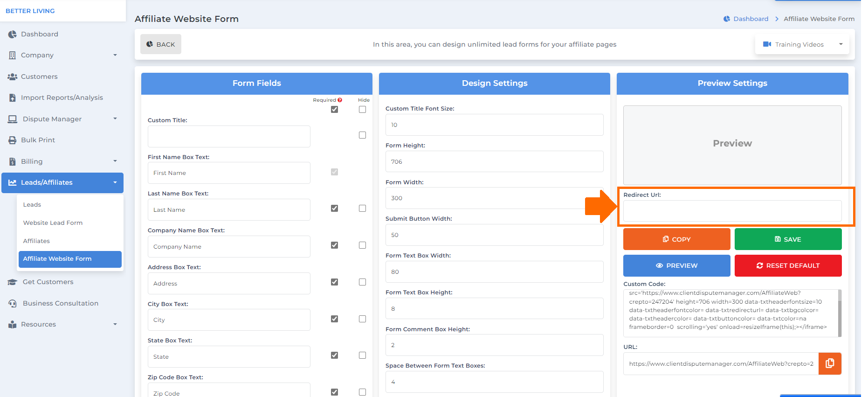Click the Form Width field showing 300
The width and height of the screenshot is (868, 397).
click(x=494, y=198)
